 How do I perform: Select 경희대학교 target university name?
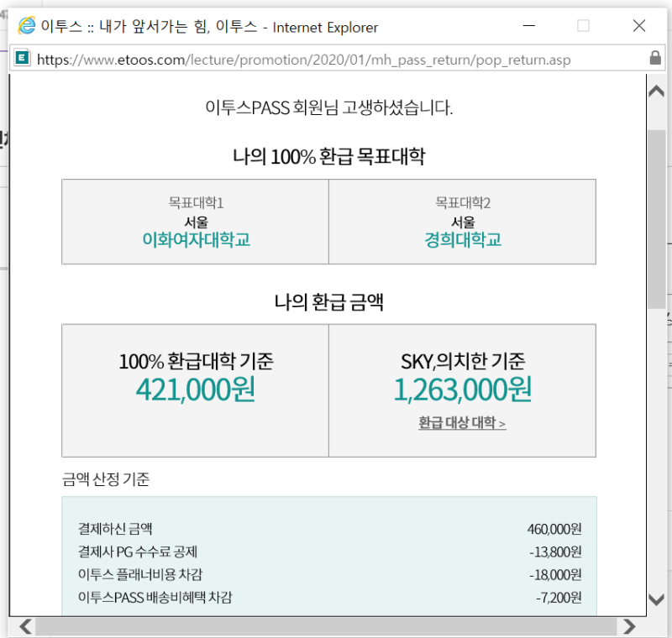[463, 240]
